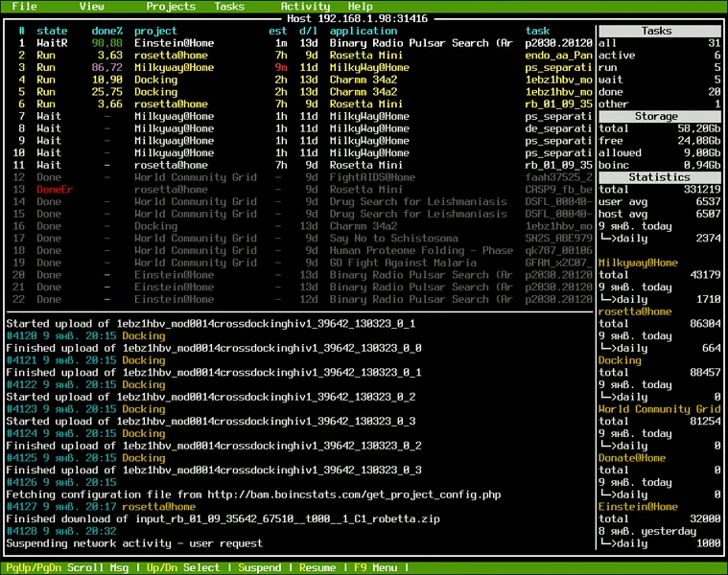Click the Statistics panel header

[659, 177]
